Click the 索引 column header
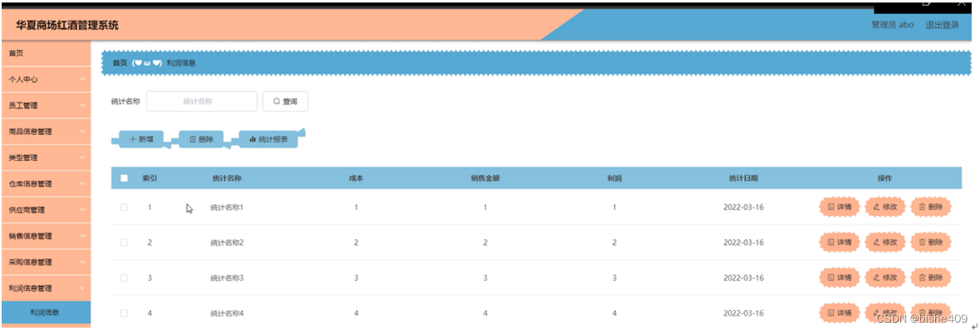This screenshot has width=980, height=331. (x=149, y=178)
